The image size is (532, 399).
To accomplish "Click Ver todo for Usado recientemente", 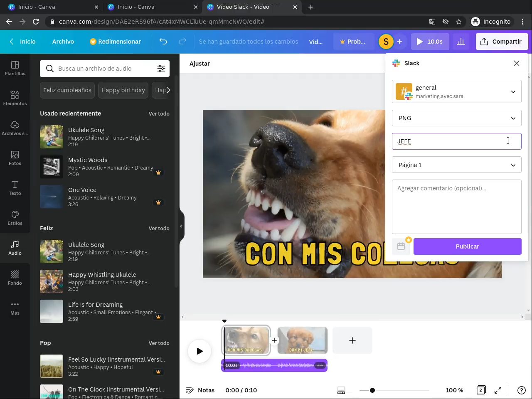I will click(159, 113).
